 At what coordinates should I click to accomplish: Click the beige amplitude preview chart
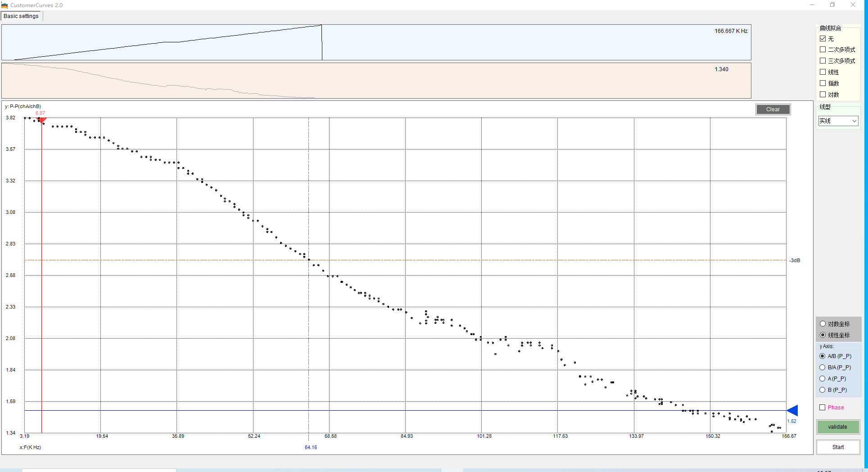click(x=376, y=81)
